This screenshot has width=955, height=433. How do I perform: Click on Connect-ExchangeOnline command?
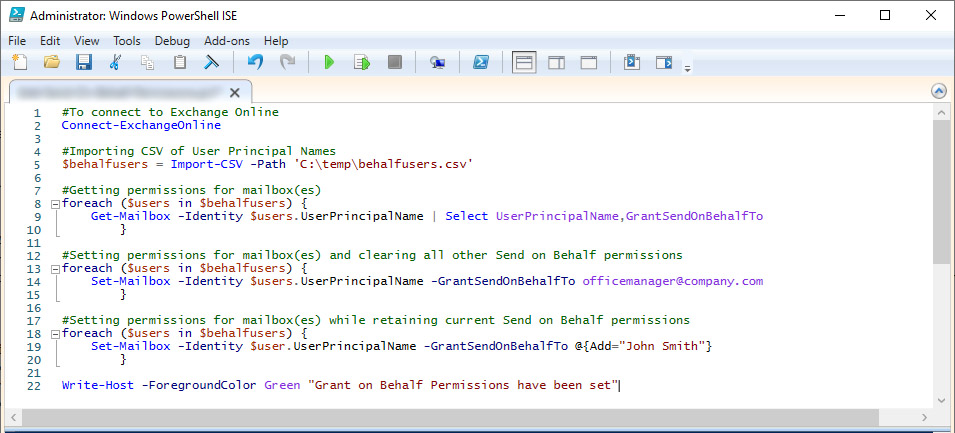coord(141,125)
